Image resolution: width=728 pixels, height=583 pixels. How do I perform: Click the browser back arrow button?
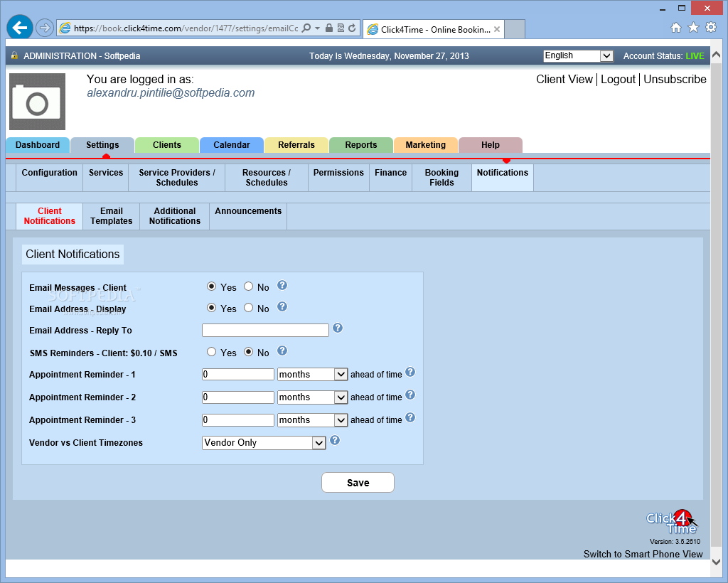pos(20,28)
